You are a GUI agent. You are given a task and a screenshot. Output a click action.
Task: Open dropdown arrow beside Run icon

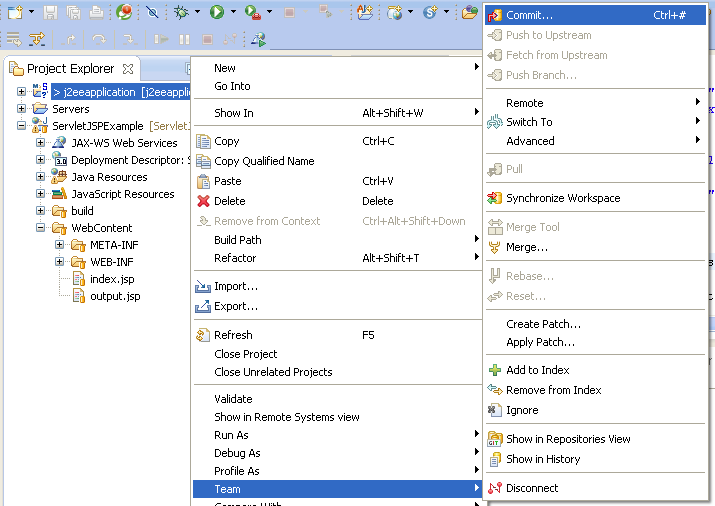pos(233,11)
